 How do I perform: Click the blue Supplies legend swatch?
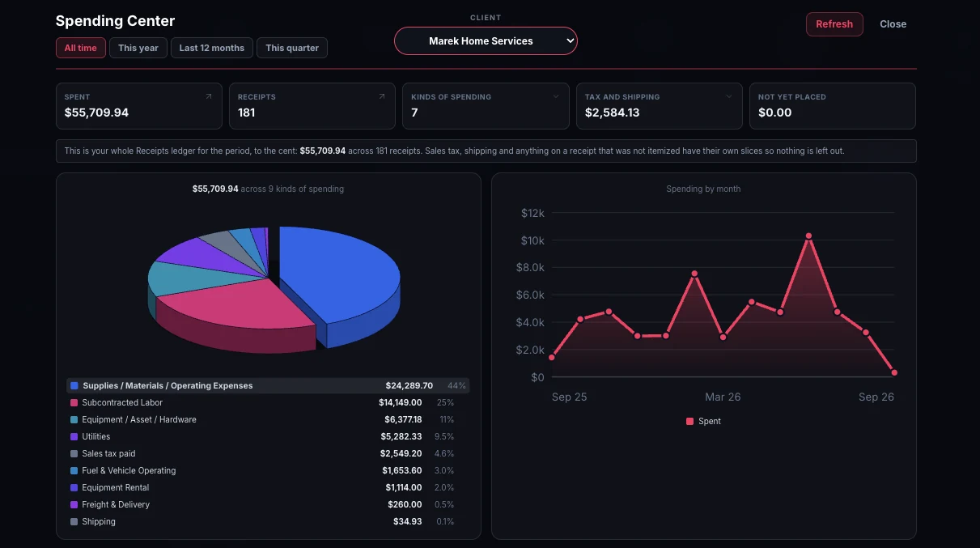(74, 386)
